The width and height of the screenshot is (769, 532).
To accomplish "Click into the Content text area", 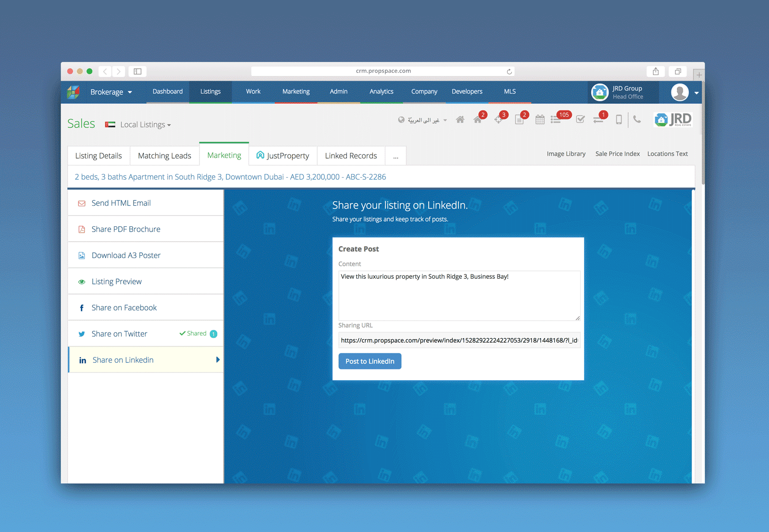I will [459, 296].
